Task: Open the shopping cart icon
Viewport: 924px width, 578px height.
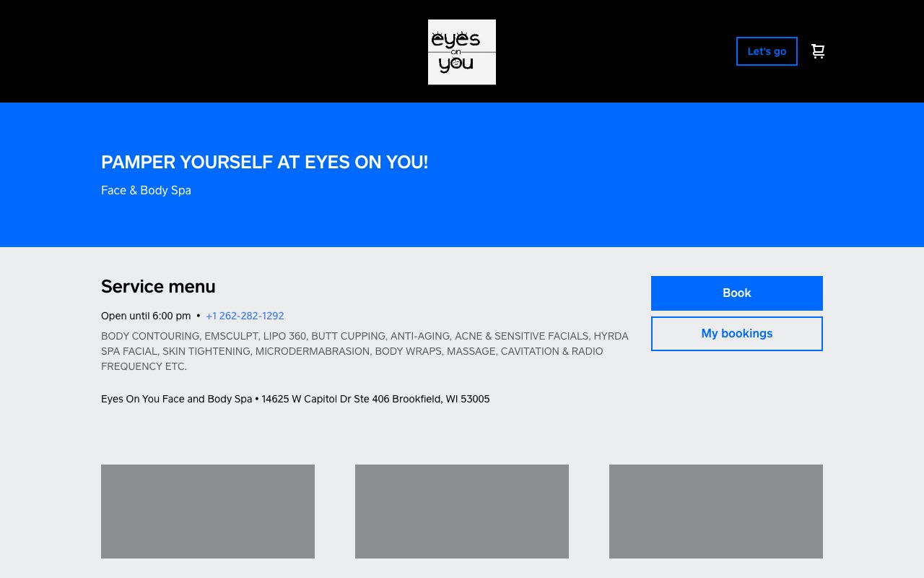Action: (x=818, y=51)
